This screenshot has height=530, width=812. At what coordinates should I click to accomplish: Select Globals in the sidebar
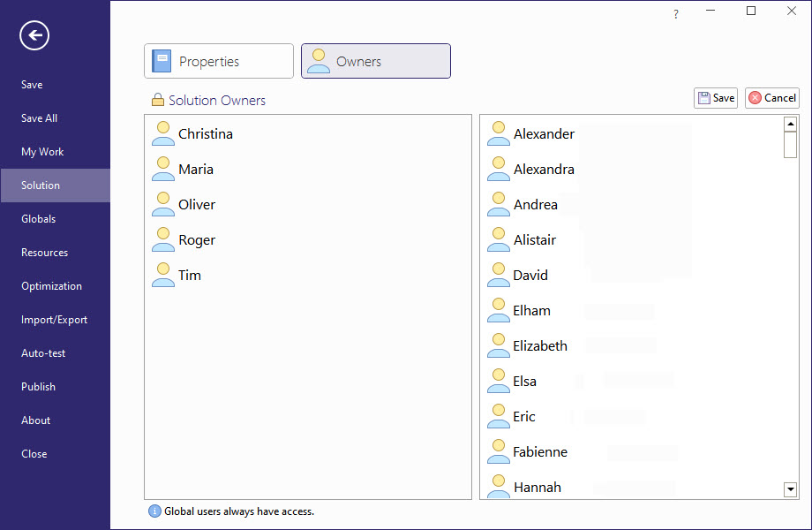point(38,218)
